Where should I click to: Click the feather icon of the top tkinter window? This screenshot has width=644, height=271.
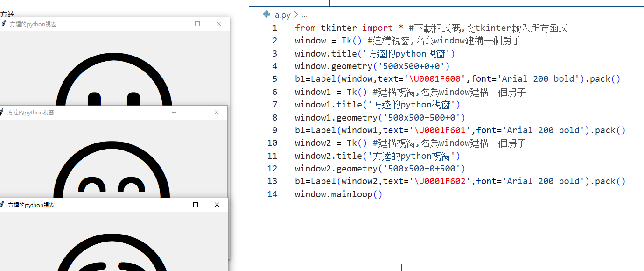(x=3, y=24)
